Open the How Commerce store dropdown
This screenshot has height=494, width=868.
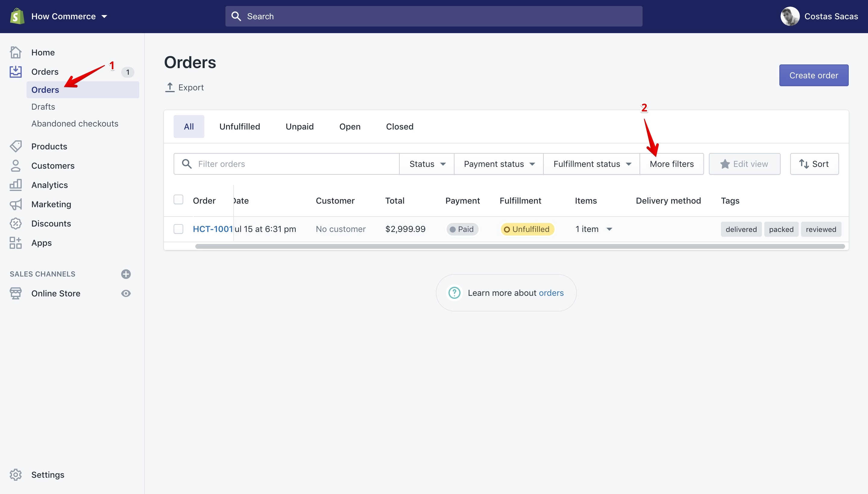69,16
